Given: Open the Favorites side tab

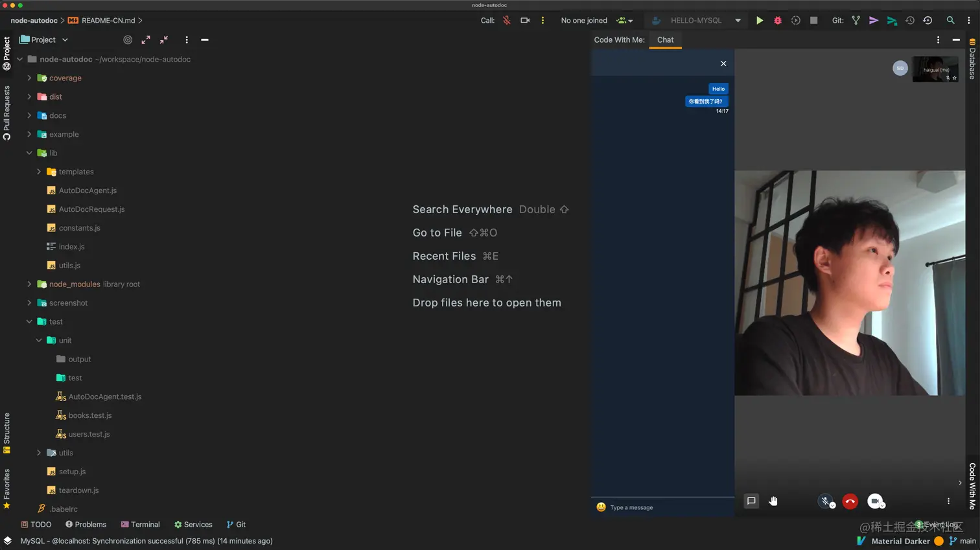Looking at the screenshot, I should (x=6, y=488).
